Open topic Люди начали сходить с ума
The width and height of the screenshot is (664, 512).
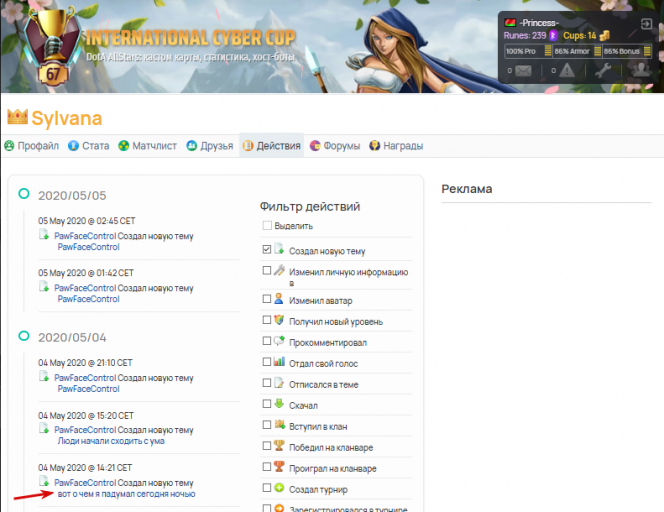pyautogui.click(x=111, y=441)
